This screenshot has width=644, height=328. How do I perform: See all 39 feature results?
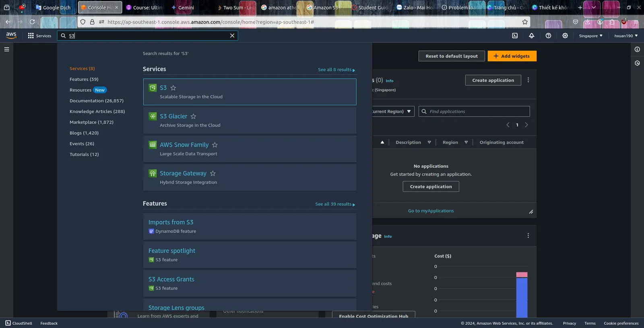click(x=335, y=204)
